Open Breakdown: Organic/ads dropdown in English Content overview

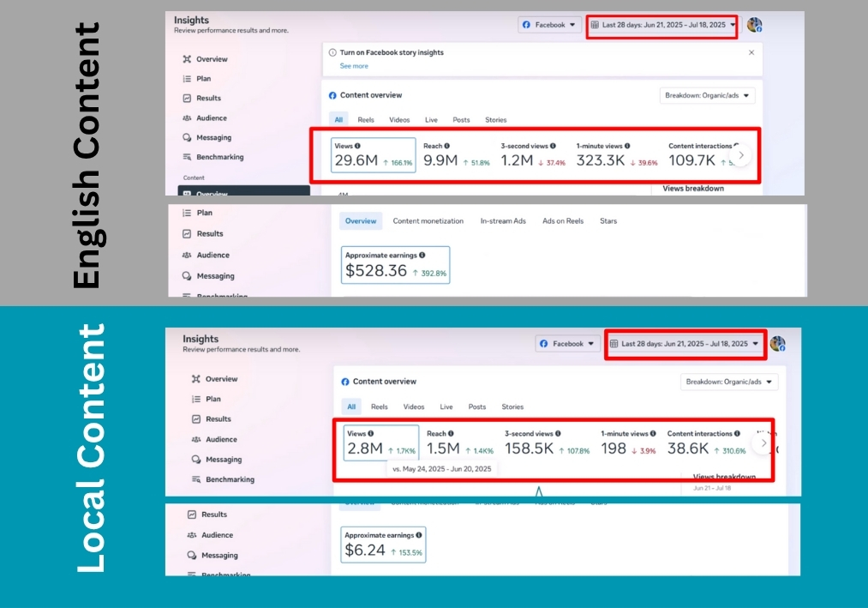coord(707,95)
